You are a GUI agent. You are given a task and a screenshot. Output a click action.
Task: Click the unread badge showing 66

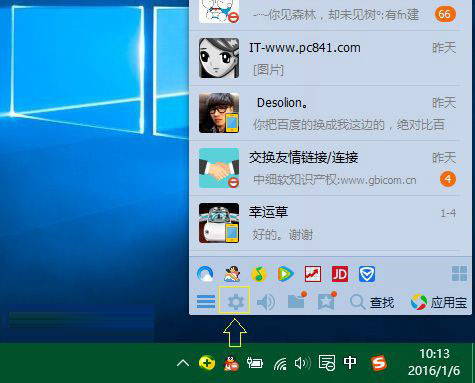(x=445, y=14)
